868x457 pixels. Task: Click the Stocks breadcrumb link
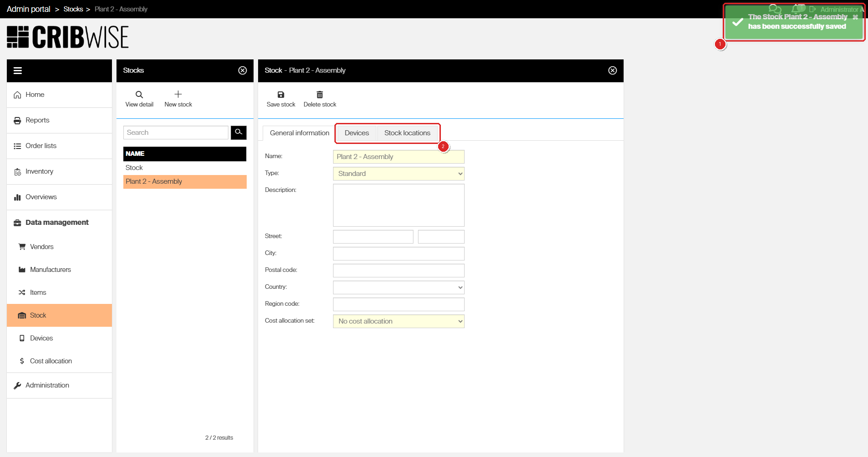(x=73, y=9)
